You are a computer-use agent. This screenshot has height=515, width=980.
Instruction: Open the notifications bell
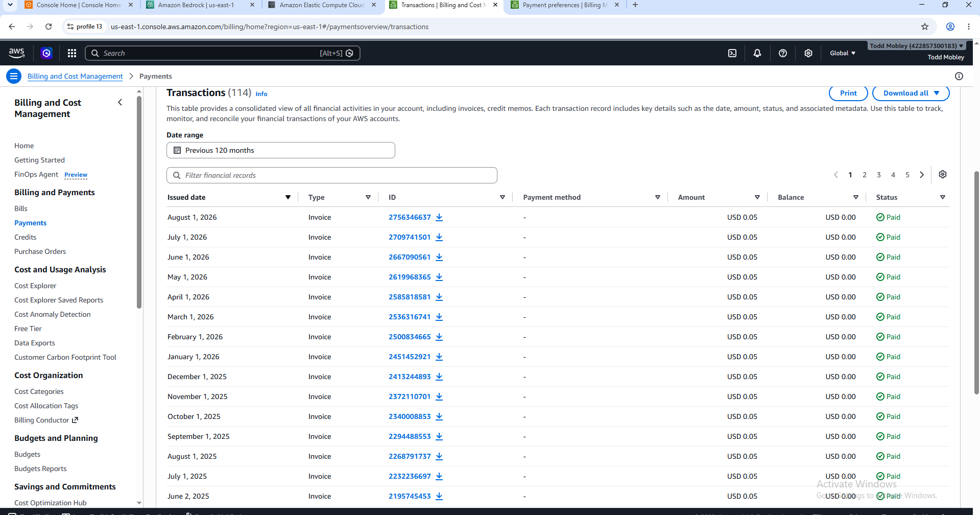[757, 53]
